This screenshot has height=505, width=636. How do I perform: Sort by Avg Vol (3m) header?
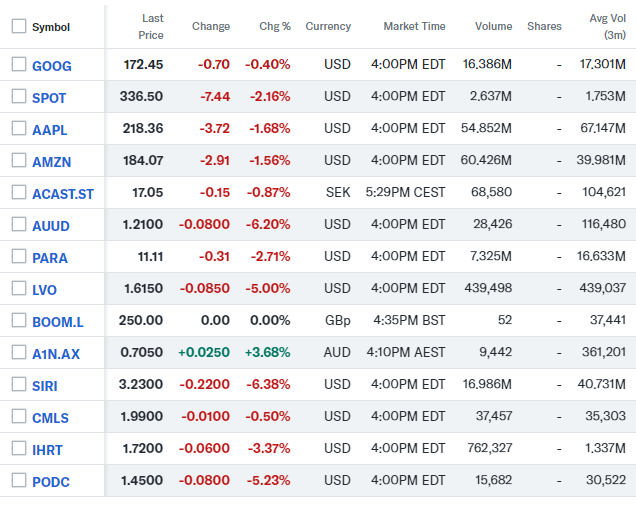tap(603, 26)
